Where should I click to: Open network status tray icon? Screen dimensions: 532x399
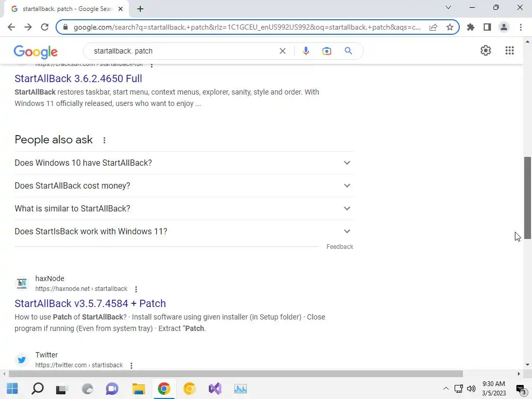pyautogui.click(x=459, y=389)
